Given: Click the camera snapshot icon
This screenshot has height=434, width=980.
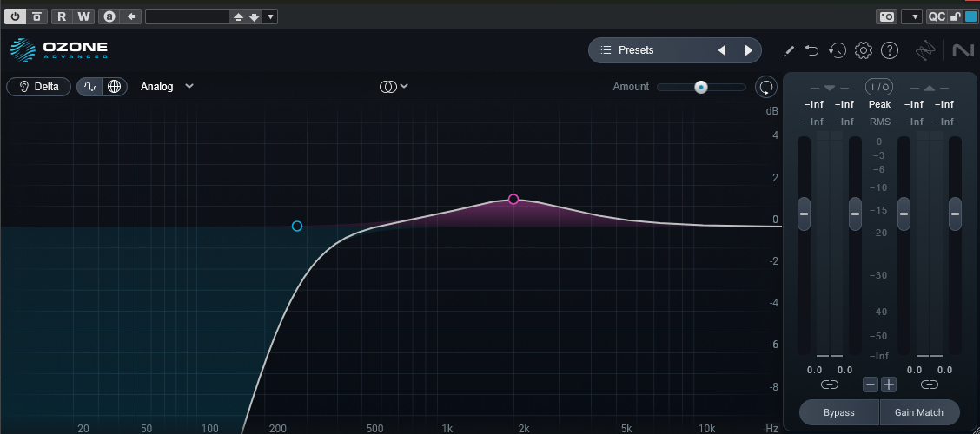Looking at the screenshot, I should [x=886, y=16].
